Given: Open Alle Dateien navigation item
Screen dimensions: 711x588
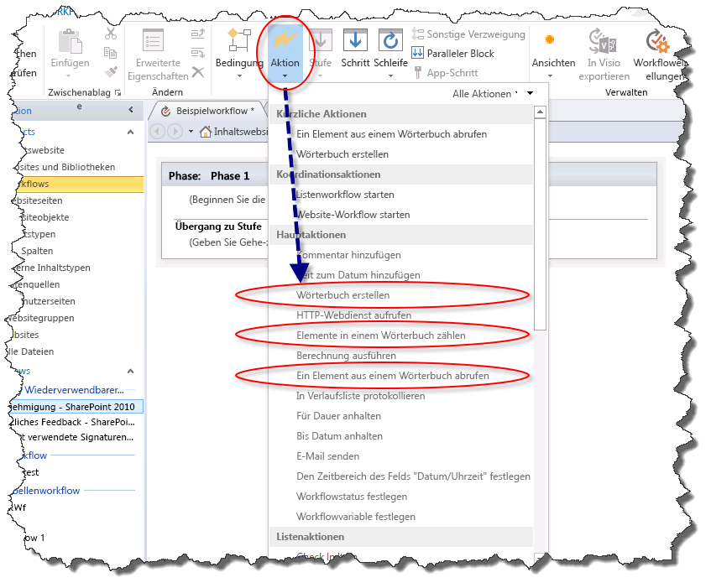Looking at the screenshot, I should tap(30, 351).
